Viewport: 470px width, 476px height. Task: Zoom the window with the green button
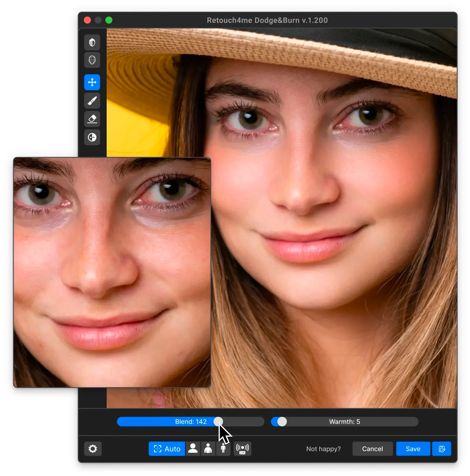point(109,20)
